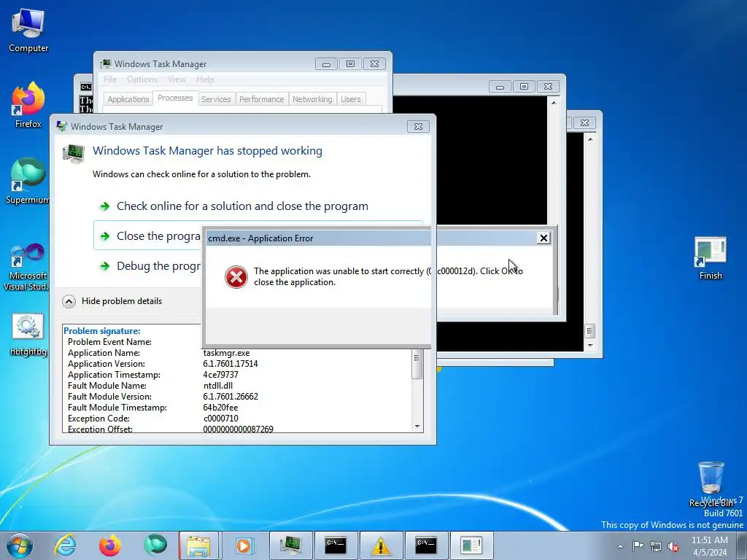
Task: Close the cmd.exe Application Error dialog
Action: click(543, 238)
